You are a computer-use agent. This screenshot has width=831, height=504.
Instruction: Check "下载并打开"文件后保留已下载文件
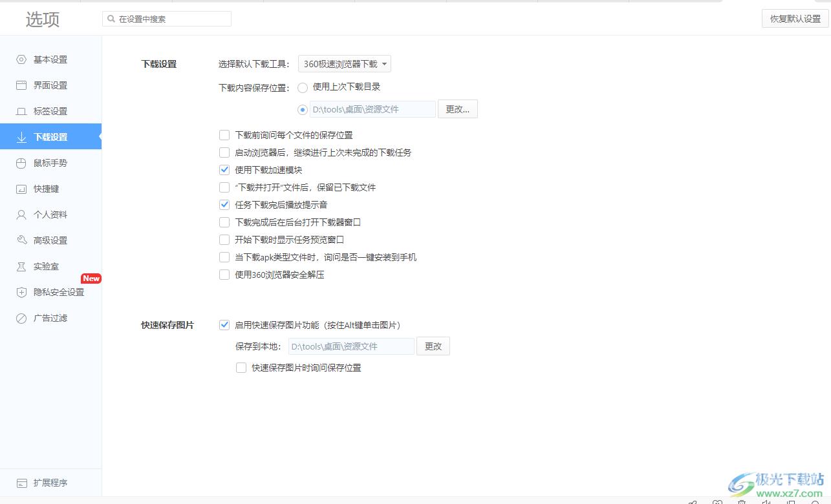[224, 187]
